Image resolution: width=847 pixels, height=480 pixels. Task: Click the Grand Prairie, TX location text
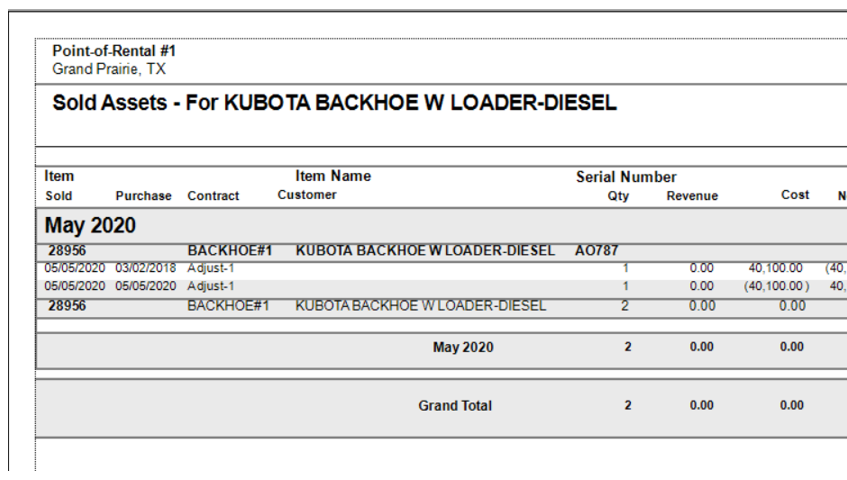(109, 69)
